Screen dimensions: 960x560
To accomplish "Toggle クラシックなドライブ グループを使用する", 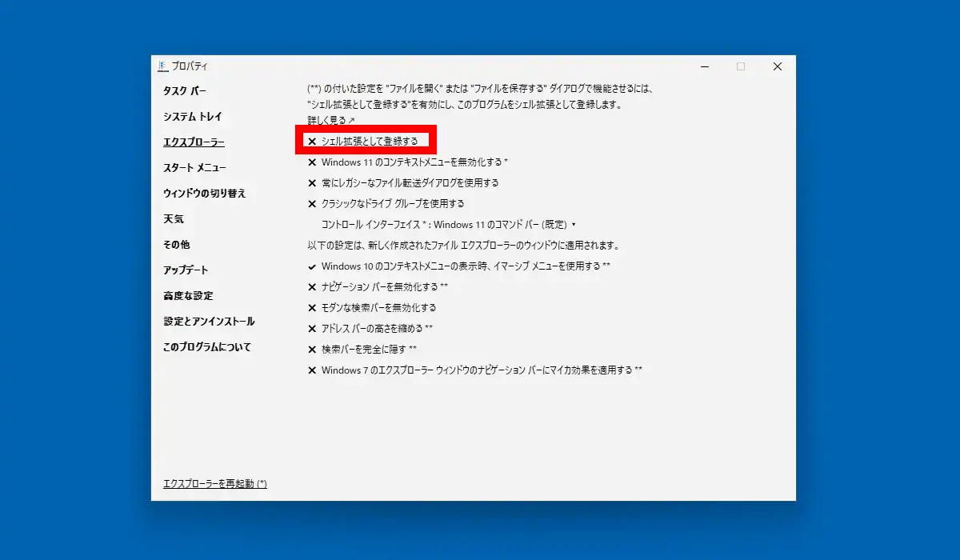I will [x=386, y=204].
